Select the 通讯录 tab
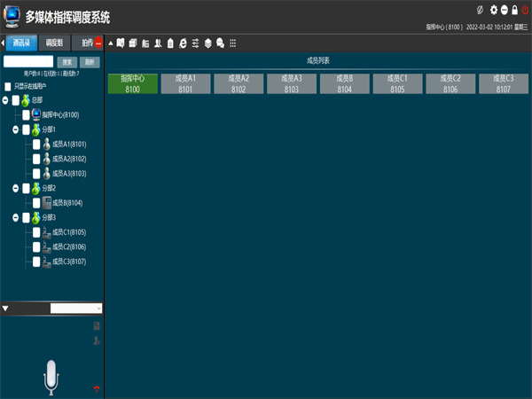The height and width of the screenshot is (399, 532). (x=23, y=42)
